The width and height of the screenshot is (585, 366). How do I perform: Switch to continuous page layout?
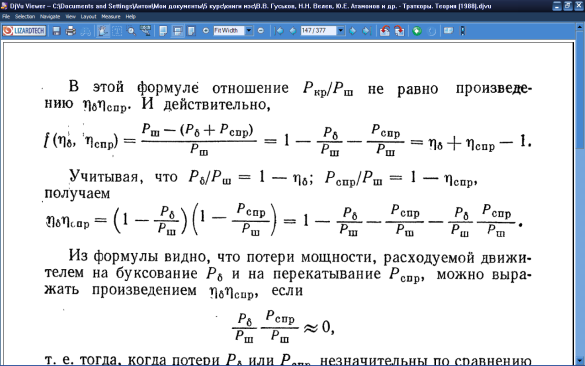[178, 31]
